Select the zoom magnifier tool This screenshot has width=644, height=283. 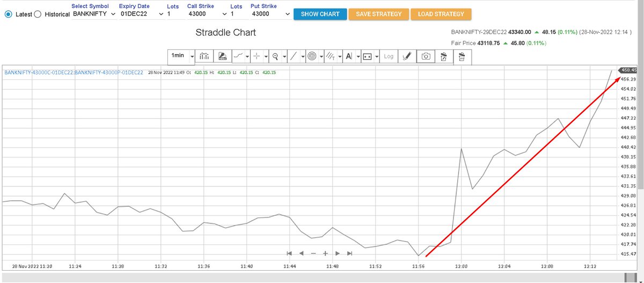(x=275, y=56)
